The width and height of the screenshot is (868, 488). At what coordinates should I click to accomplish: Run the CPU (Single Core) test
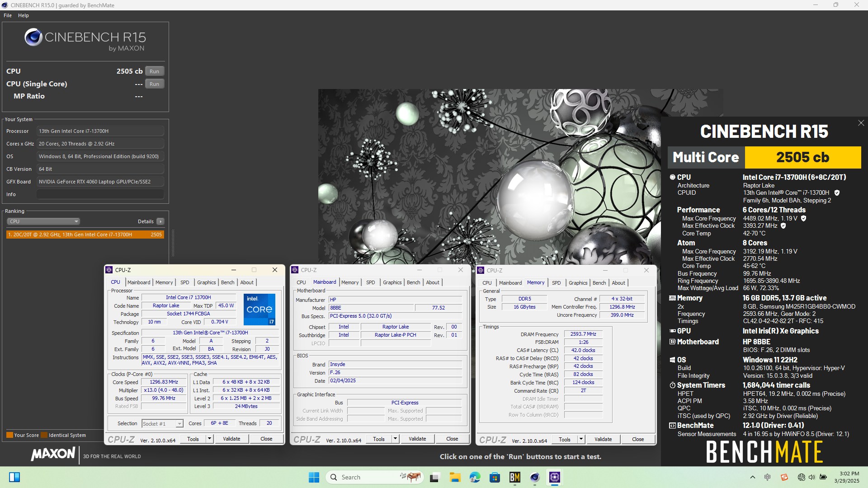tap(155, 84)
